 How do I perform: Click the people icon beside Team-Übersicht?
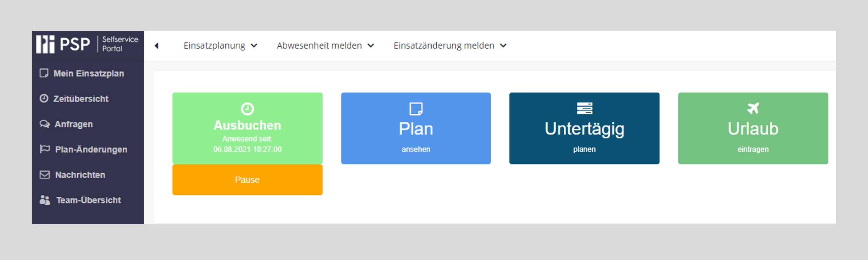[45, 200]
